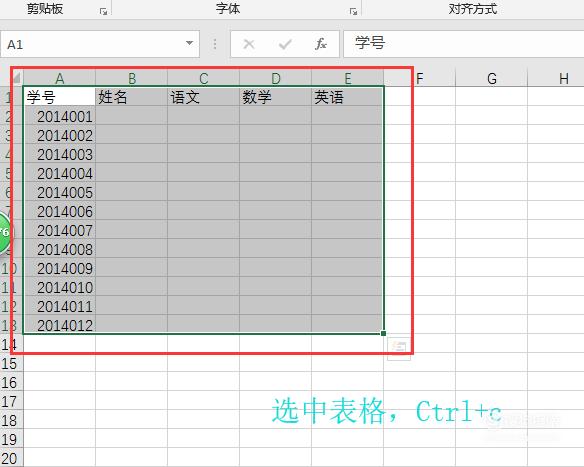Select column F header
Screen dimensions: 584x467
(419, 78)
